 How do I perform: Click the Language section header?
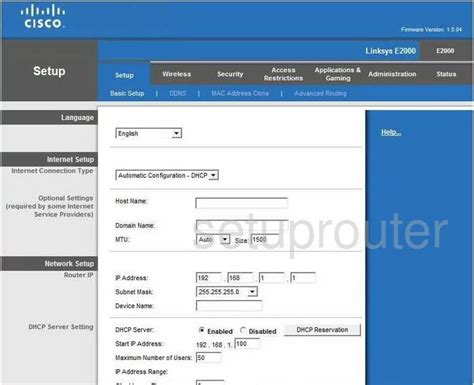click(77, 118)
